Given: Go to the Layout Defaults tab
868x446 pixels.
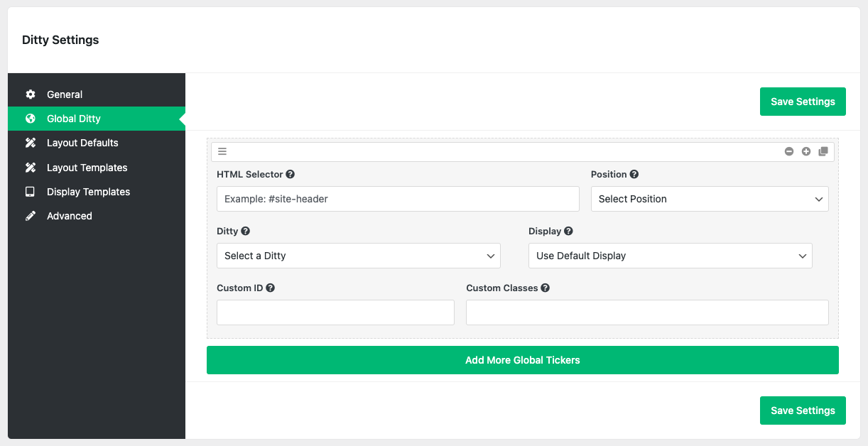Looking at the screenshot, I should [97, 143].
